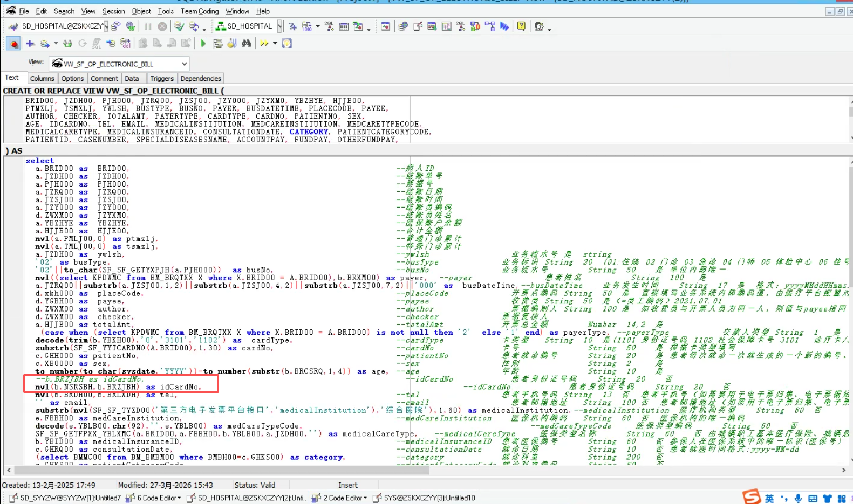Click the table grid icon in toolbar
This screenshot has width=853, height=504.
pos(344,26)
